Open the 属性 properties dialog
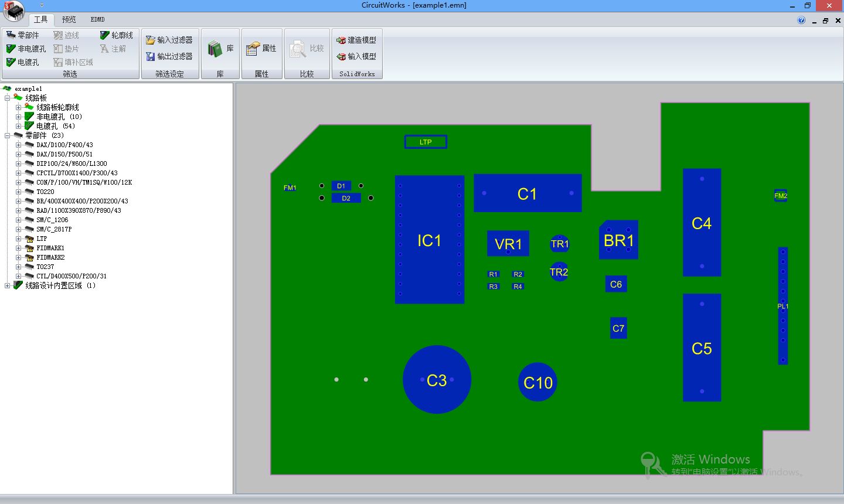 click(x=261, y=49)
